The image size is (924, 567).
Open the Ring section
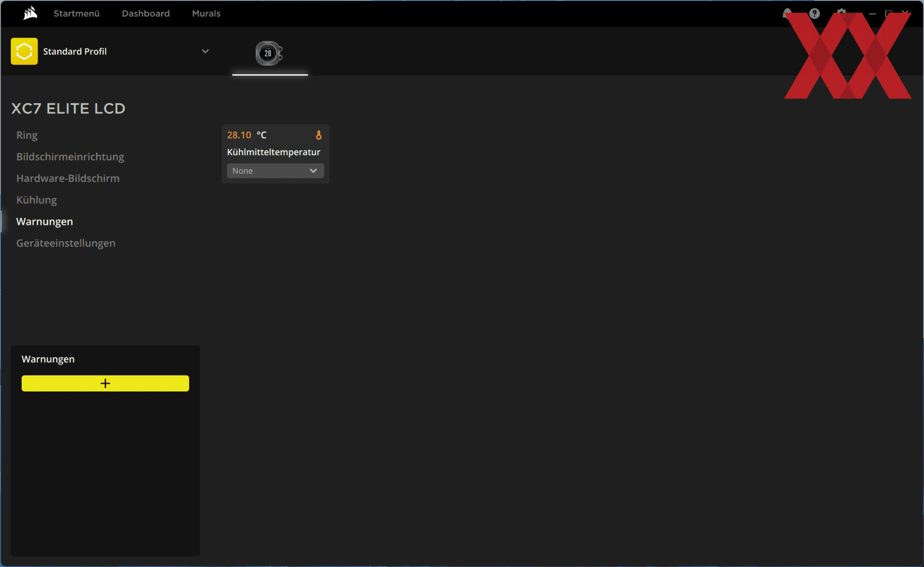pyautogui.click(x=27, y=135)
